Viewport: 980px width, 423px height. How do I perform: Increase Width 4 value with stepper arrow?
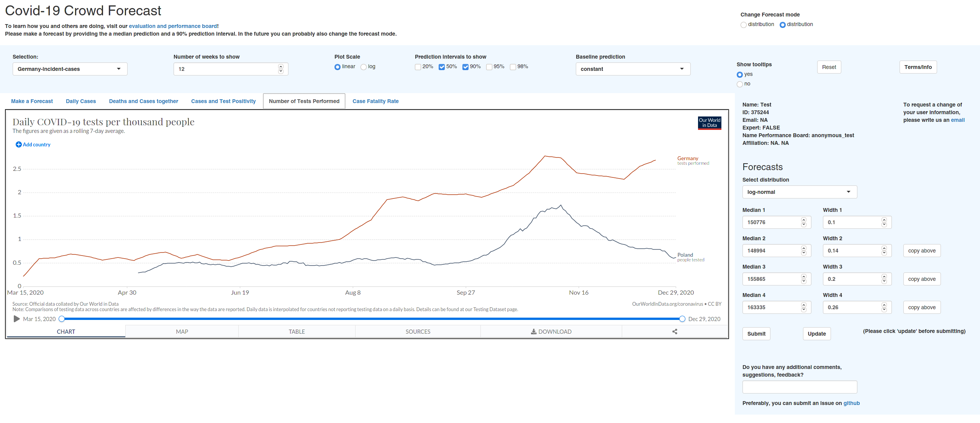tap(884, 305)
